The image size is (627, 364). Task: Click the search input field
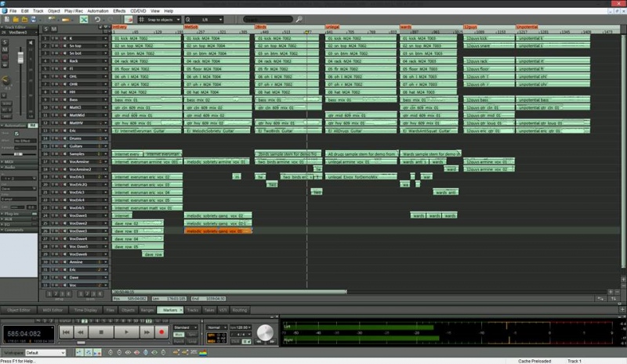268,20
